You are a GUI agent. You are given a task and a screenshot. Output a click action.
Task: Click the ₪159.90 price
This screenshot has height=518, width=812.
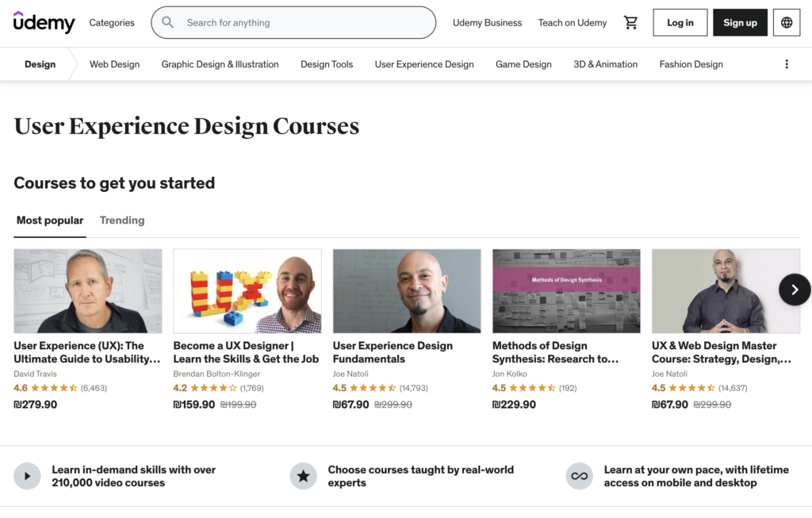pos(194,405)
